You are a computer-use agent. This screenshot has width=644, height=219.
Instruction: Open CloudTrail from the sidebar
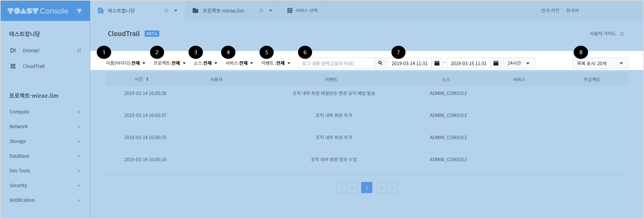click(34, 66)
